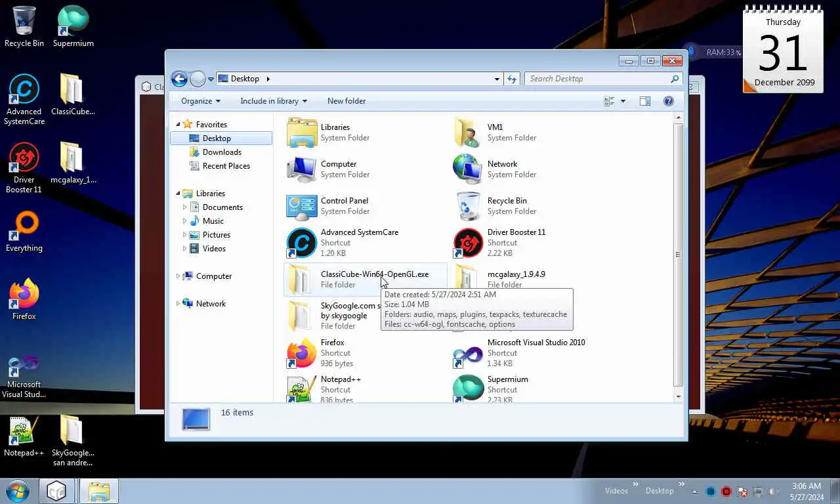
Task: Select ClassiCube-Win64-OpenGL.exe folder in list
Action: point(366,280)
